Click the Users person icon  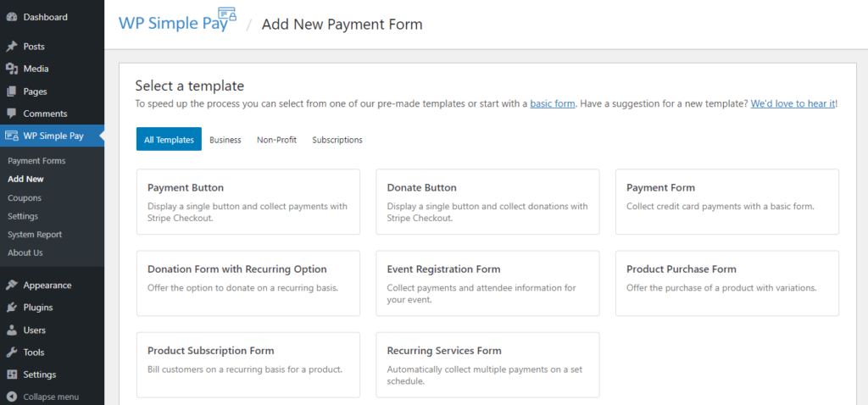tap(11, 330)
